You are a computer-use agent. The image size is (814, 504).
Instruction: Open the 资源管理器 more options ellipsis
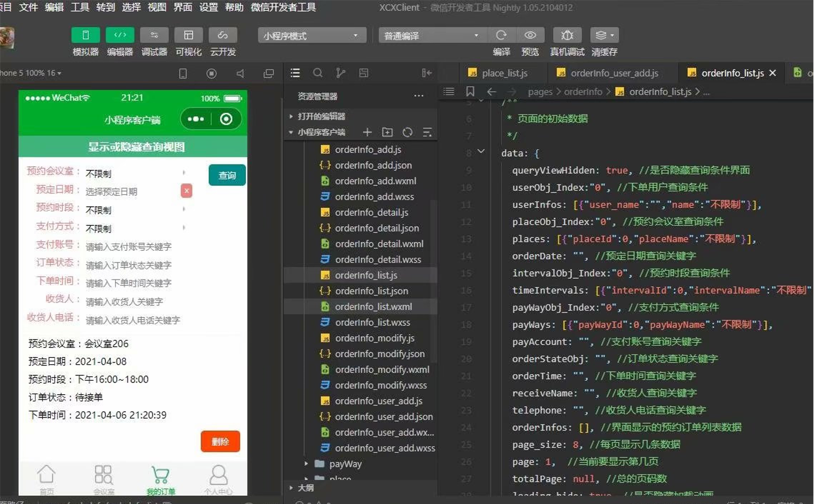[418, 96]
